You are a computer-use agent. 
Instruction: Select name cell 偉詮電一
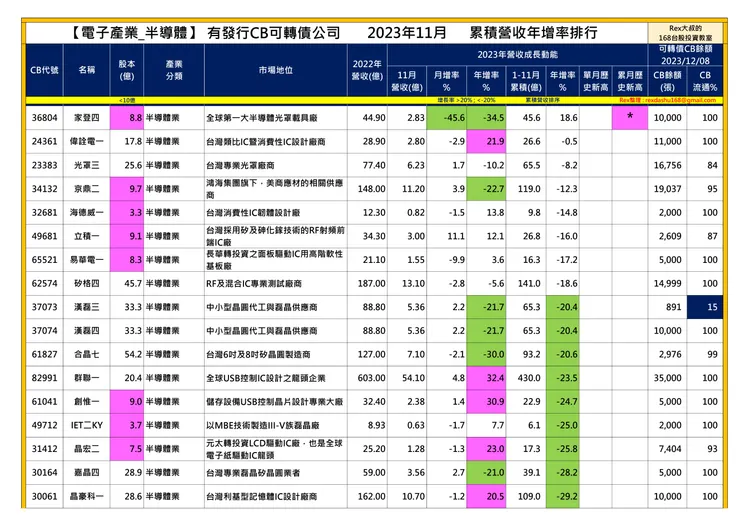coord(86,141)
